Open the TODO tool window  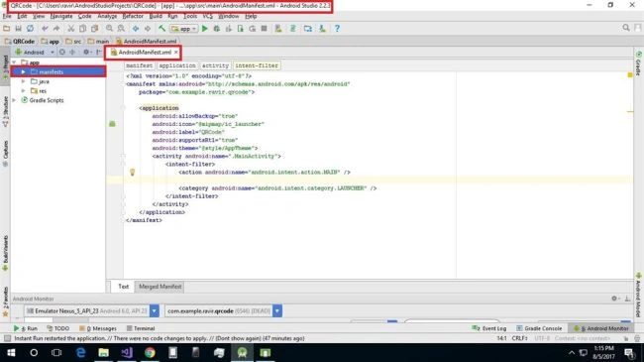point(57,328)
